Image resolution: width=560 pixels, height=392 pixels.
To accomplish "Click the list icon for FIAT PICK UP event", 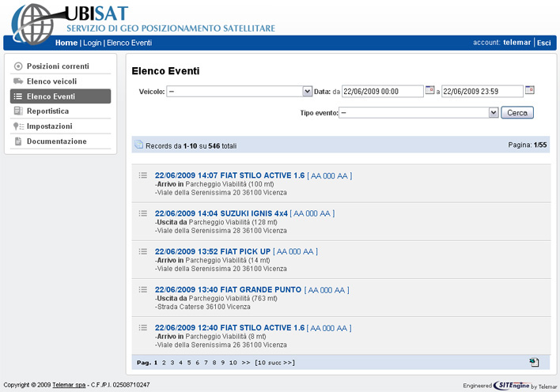I will coord(143,251).
